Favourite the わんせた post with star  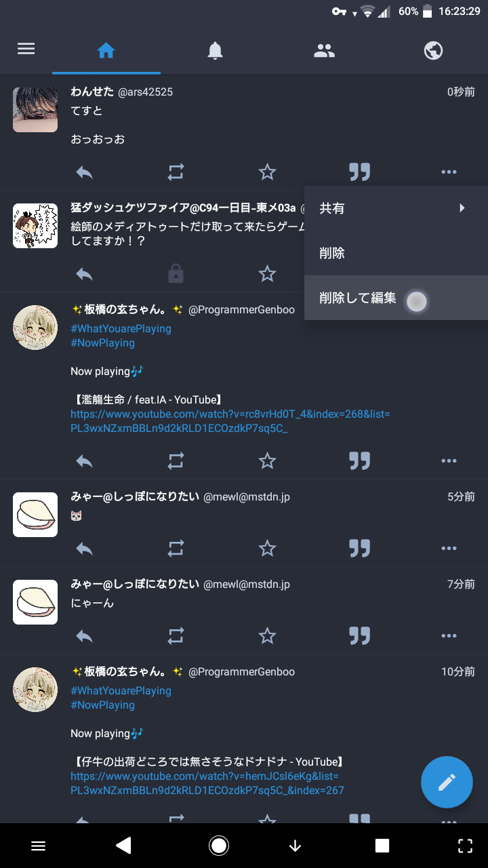[268, 172]
